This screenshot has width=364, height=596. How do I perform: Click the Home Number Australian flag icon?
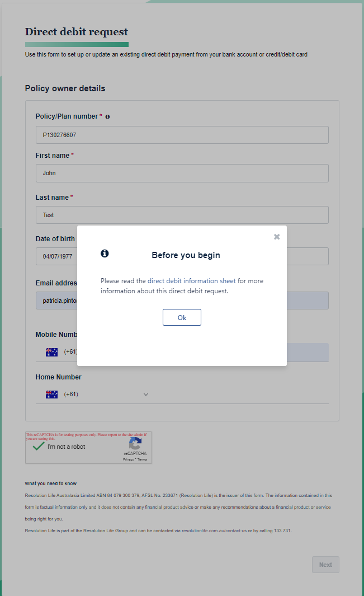point(51,395)
